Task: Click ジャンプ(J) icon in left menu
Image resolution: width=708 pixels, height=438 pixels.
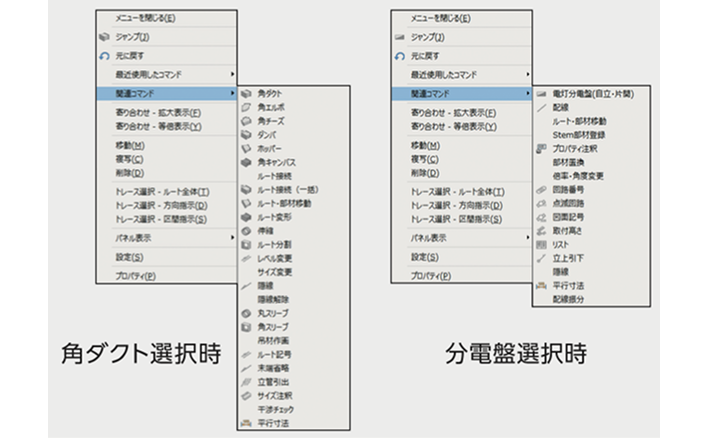Action: coord(104,37)
